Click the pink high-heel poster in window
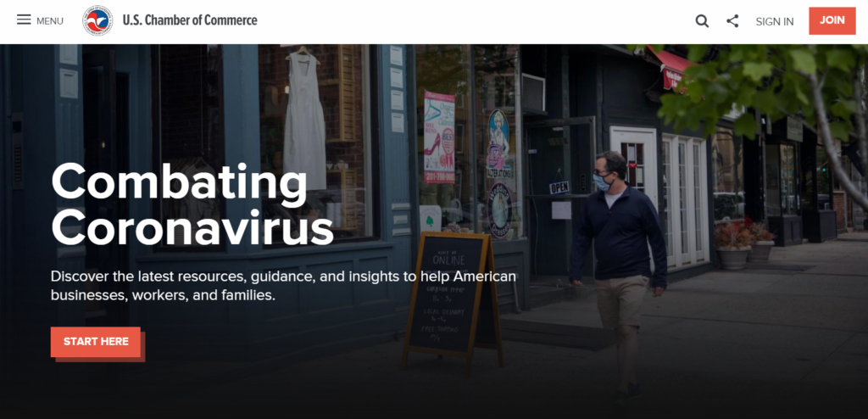This screenshot has width=868, height=419. pyautogui.click(x=439, y=137)
